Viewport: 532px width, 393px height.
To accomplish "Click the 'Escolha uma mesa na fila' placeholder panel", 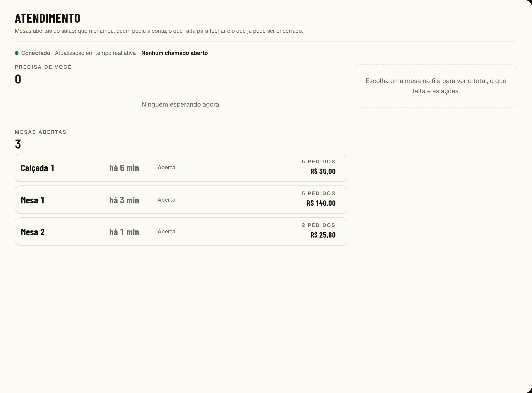I will [436, 86].
